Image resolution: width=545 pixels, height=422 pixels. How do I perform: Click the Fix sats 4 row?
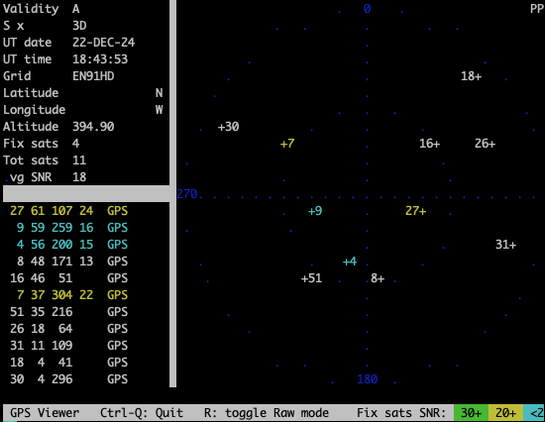41,143
